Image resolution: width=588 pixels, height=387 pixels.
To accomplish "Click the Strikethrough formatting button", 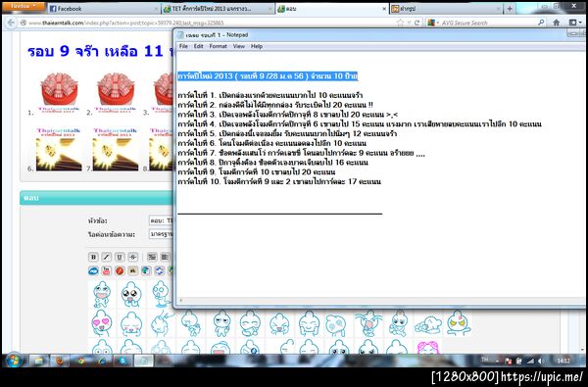I will (132, 257).
